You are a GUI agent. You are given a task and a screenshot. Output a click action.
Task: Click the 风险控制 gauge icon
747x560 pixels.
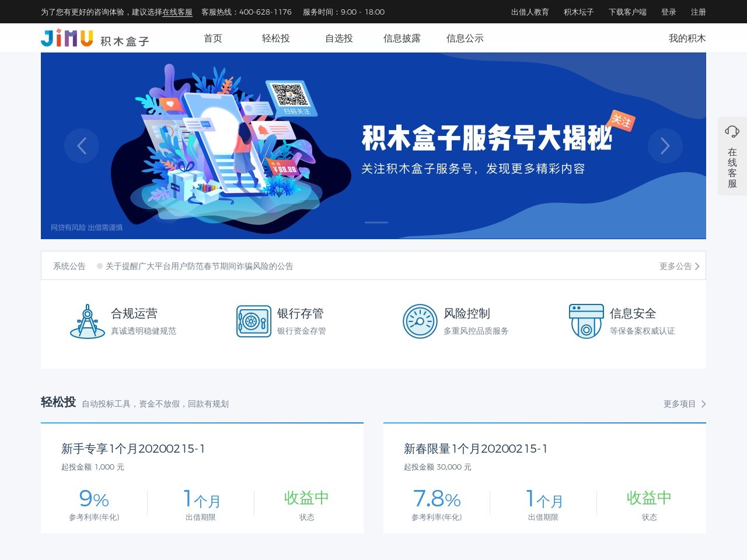pyautogui.click(x=420, y=321)
